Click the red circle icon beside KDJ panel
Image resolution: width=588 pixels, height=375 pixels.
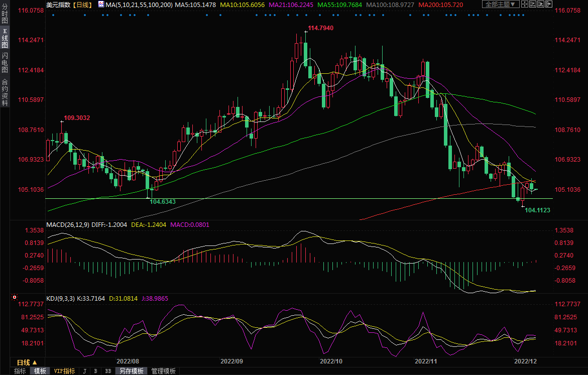click(15, 298)
